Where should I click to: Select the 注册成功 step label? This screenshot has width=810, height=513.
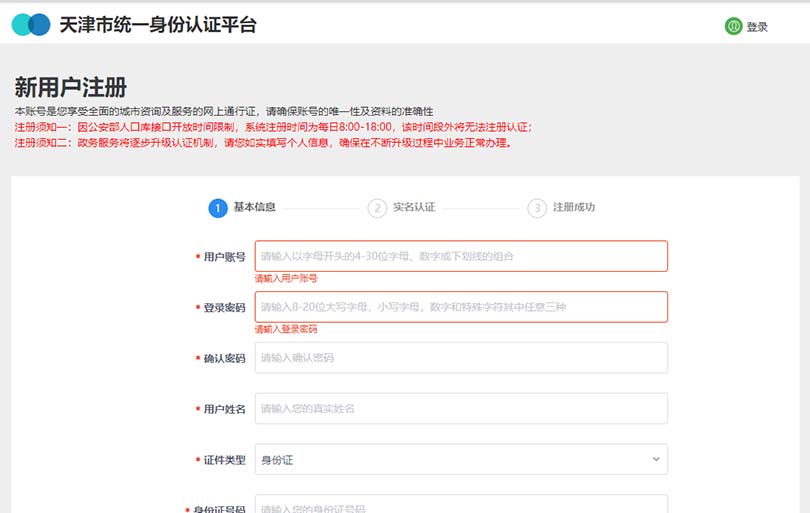pyautogui.click(x=574, y=208)
